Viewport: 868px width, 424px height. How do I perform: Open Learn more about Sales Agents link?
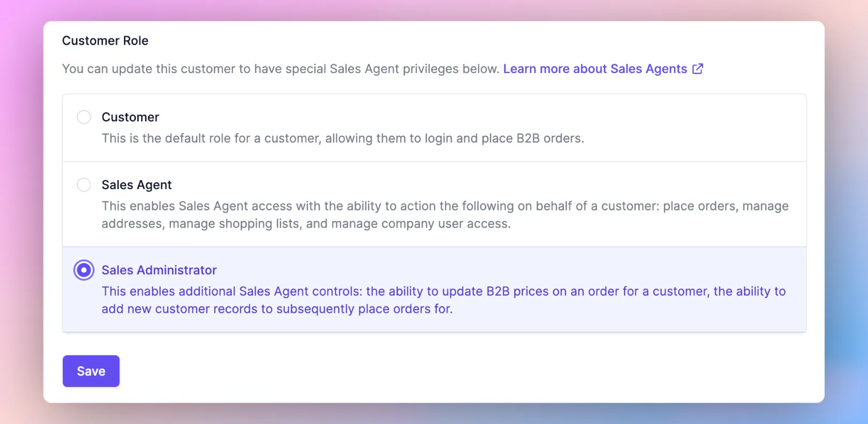[595, 69]
